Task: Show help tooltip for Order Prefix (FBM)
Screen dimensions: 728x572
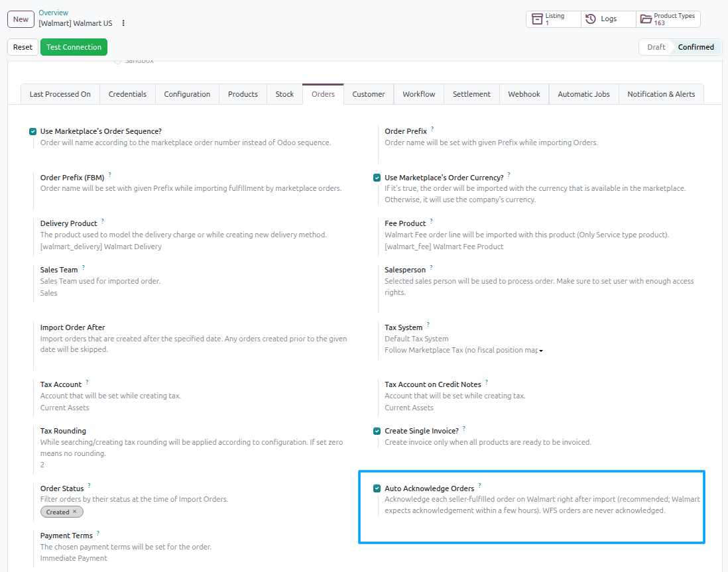Action: 109,175
